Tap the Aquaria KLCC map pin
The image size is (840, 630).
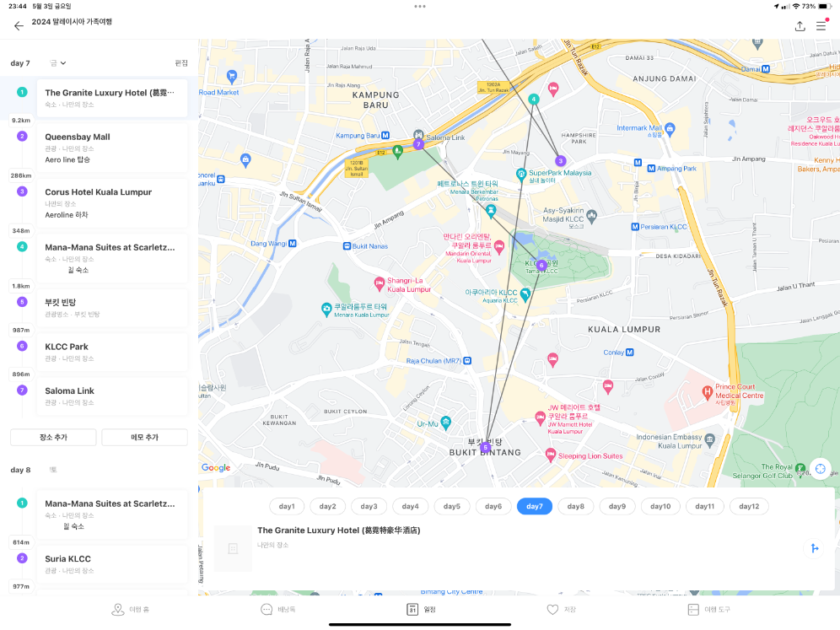click(x=525, y=294)
